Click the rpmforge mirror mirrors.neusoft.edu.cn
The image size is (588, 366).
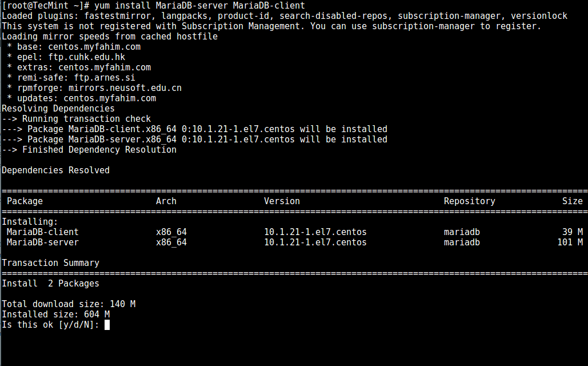tap(125, 87)
